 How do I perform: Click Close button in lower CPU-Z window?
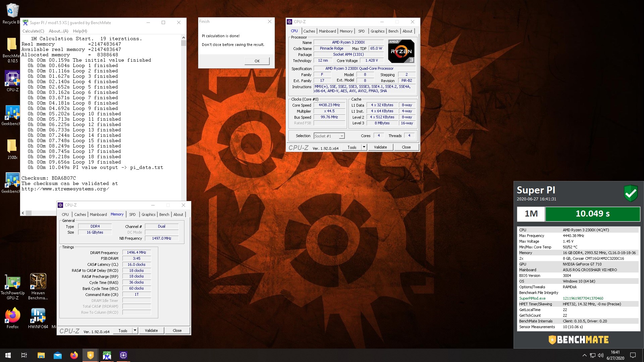coord(177,330)
